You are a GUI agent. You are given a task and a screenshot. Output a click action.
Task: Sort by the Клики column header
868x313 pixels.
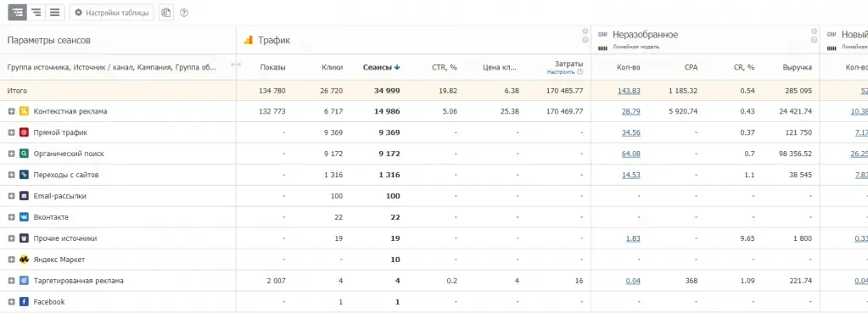332,68
